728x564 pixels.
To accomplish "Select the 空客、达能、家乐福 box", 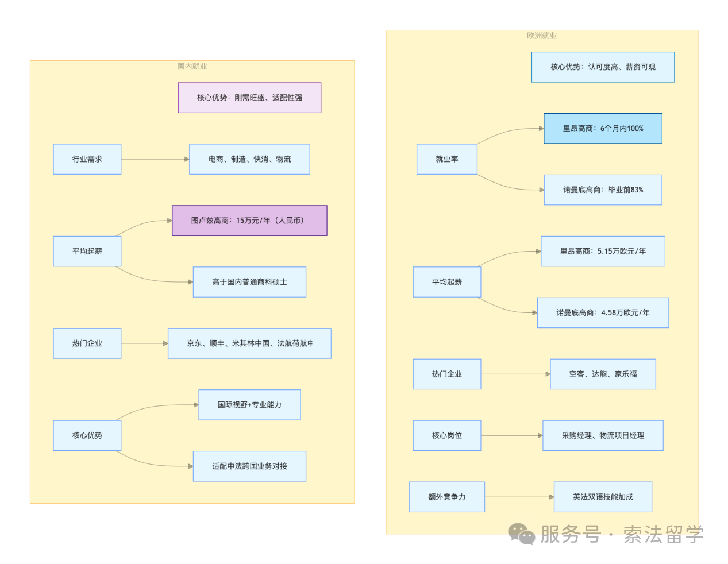I will 603,374.
